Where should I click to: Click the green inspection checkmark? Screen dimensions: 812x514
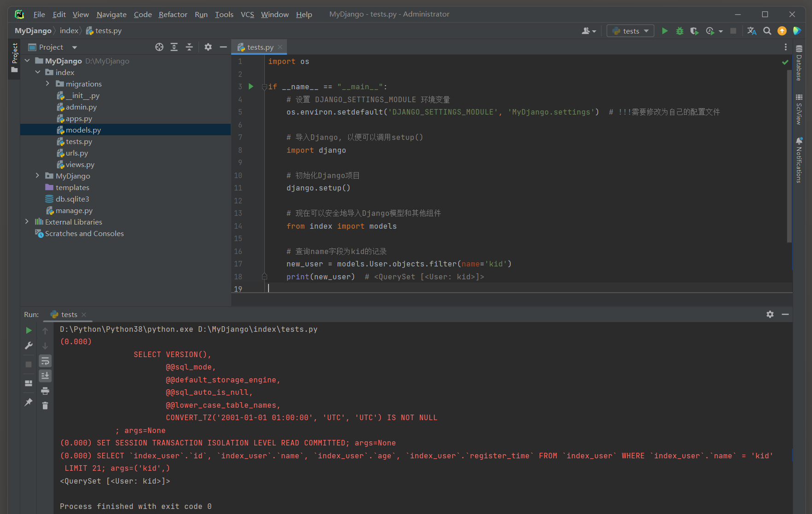click(x=785, y=62)
